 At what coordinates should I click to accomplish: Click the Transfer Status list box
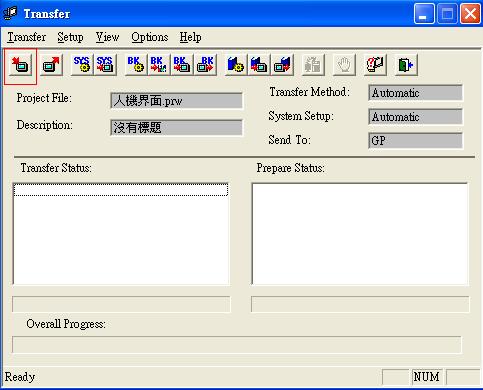click(121, 234)
